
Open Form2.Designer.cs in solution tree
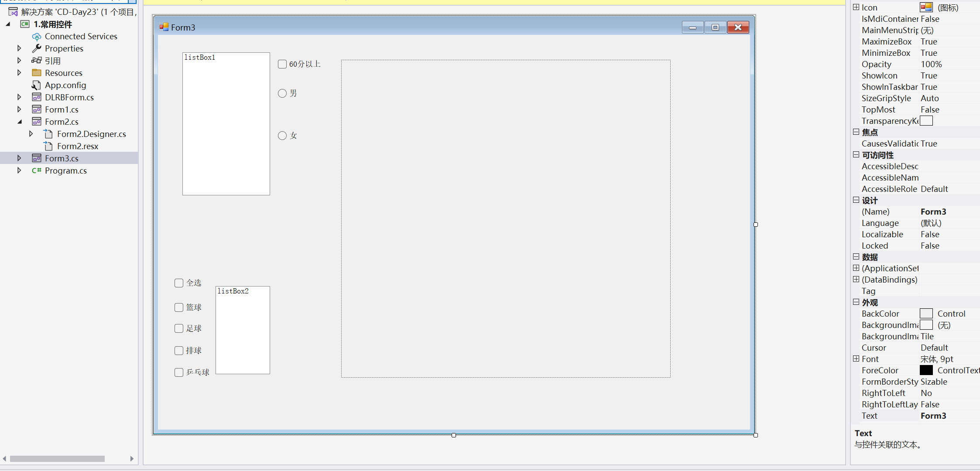(91, 134)
